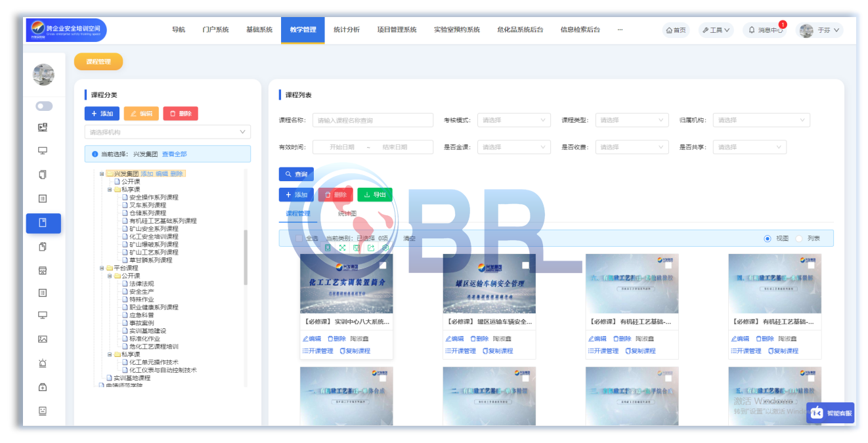Open the 是否收费 dropdown

tap(632, 147)
